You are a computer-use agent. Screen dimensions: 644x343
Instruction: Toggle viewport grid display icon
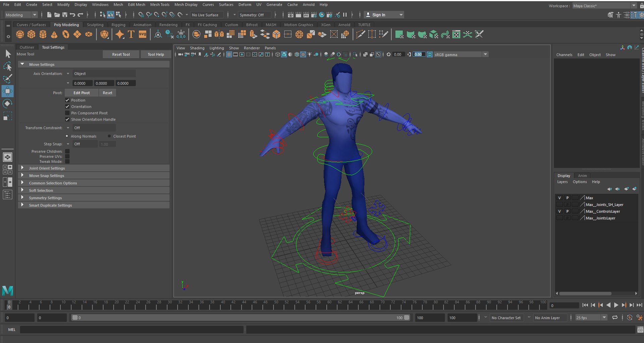229,54
